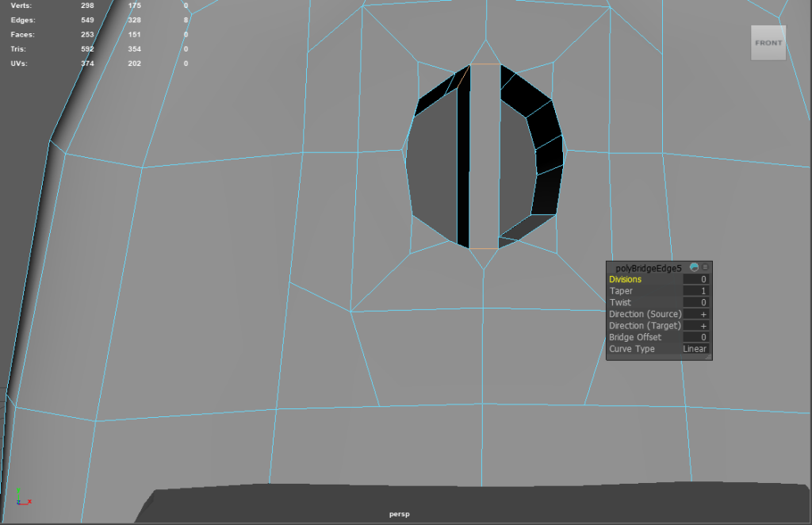Click the polyBridgeEdge5 title text
The image size is (812, 525).
coord(648,269)
